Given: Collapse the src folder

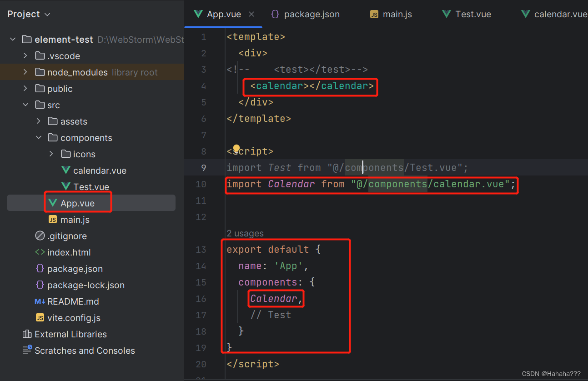Looking at the screenshot, I should coord(25,105).
